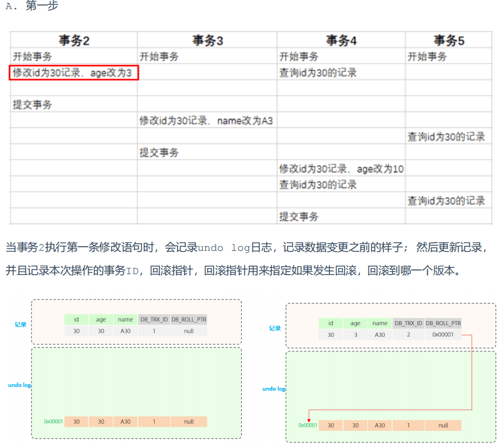Image resolution: width=504 pixels, height=444 pixels.
Task: Click the 'age' header above the value 3
Action: (x=356, y=323)
